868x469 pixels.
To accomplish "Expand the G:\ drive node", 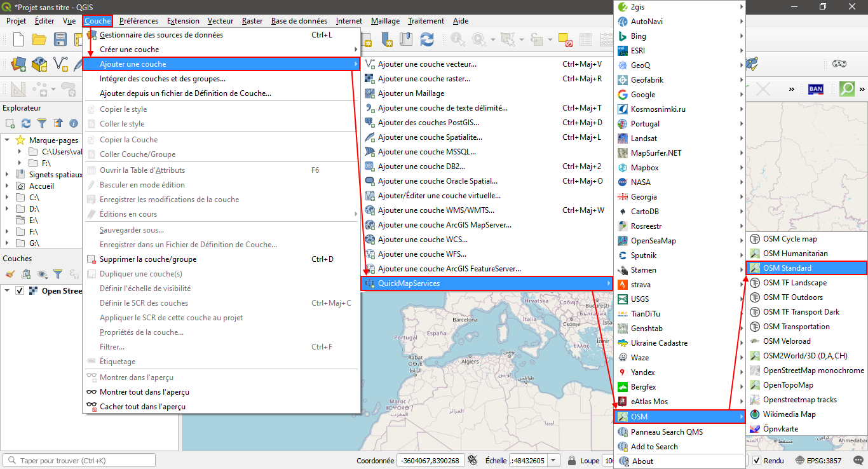I will [7, 243].
